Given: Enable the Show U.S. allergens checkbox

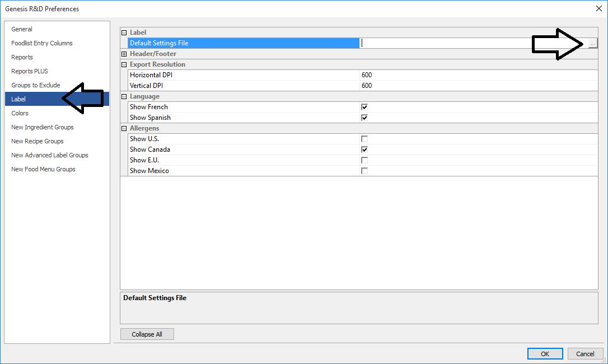Looking at the screenshot, I should (364, 139).
